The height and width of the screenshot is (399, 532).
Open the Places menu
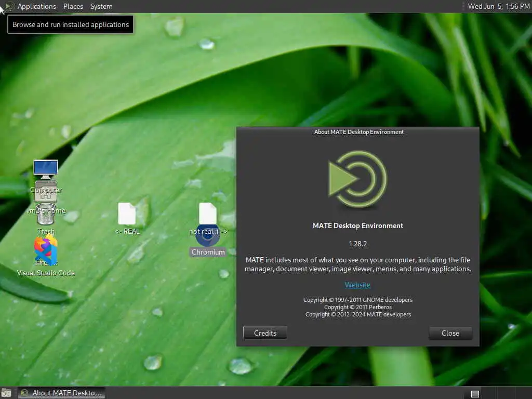(x=73, y=6)
